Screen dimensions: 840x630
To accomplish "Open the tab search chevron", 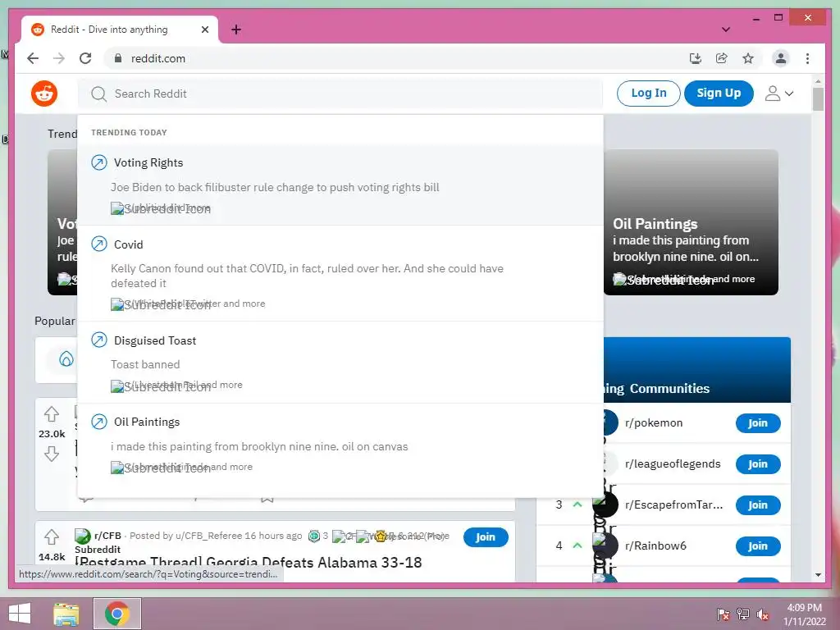I will [x=726, y=30].
